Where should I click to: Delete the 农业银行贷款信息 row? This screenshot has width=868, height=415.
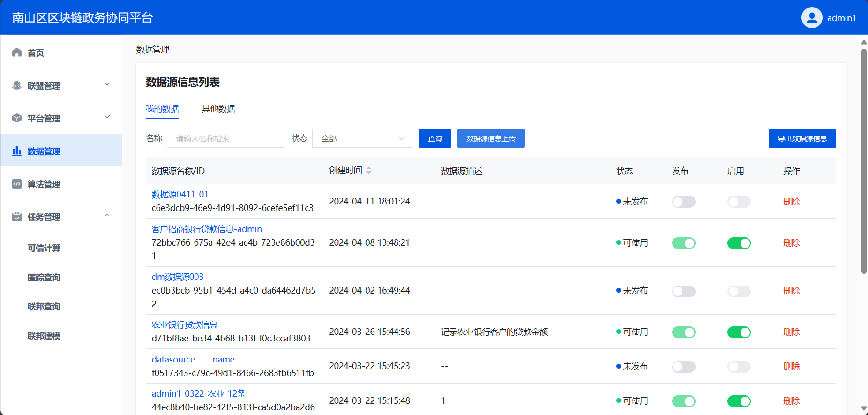(791, 332)
